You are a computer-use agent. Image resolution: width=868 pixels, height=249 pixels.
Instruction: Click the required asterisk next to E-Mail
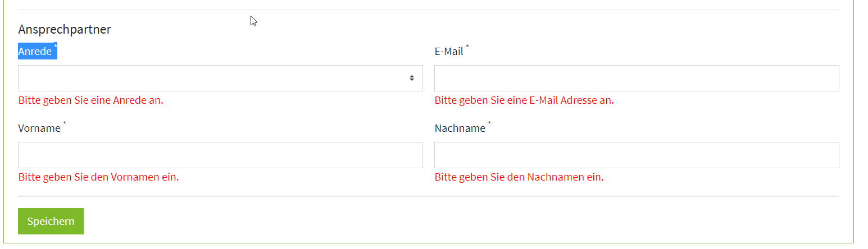click(x=467, y=47)
